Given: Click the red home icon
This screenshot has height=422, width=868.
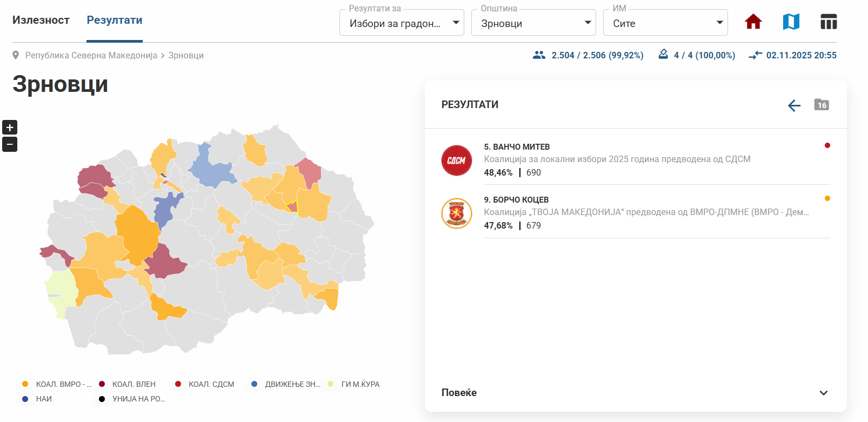Looking at the screenshot, I should 753,22.
